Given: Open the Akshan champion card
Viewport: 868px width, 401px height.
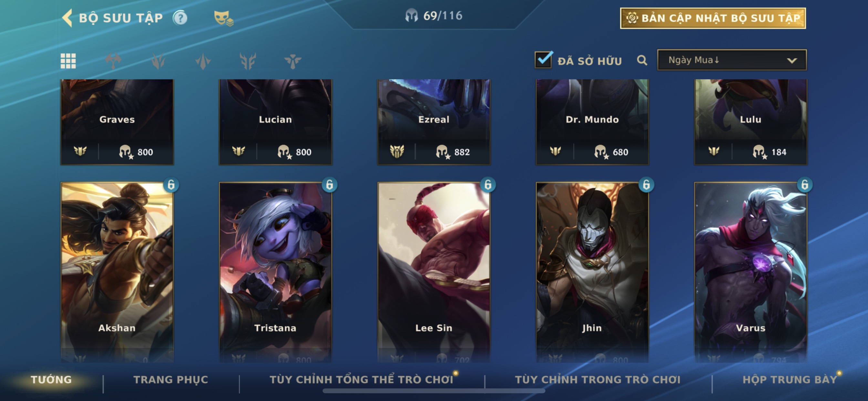Looking at the screenshot, I should coord(117,271).
